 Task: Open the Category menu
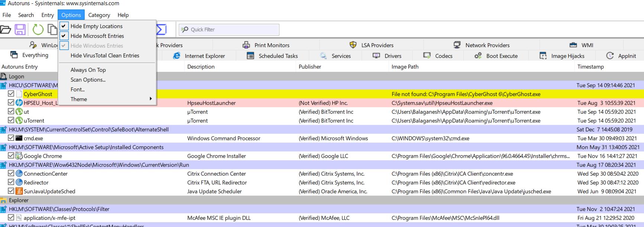coord(99,15)
